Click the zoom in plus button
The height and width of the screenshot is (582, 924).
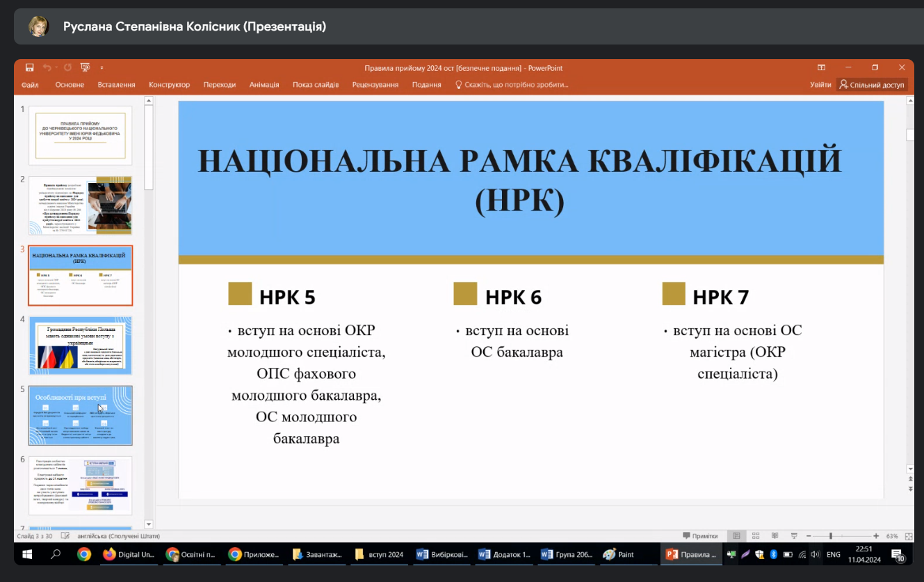876,536
